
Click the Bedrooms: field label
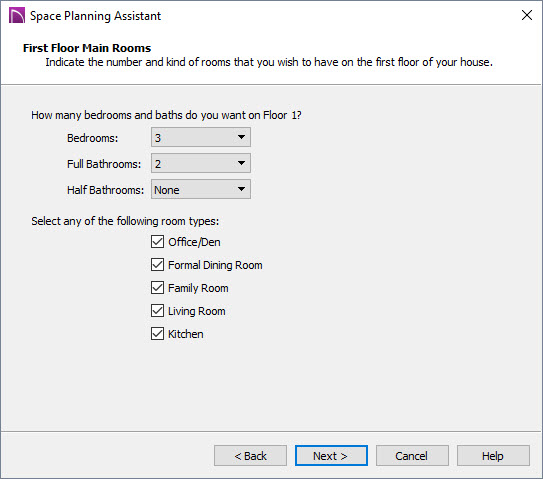tap(92, 138)
